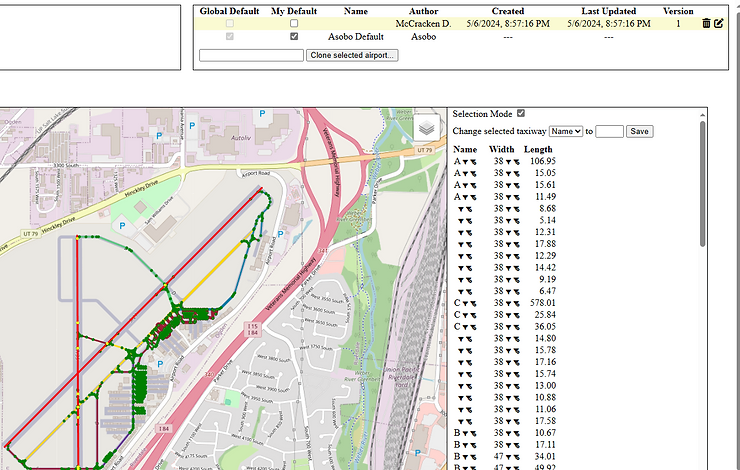Click the UT 79 road shield near Hinckley Drive
The image size is (740, 470).
point(30,234)
